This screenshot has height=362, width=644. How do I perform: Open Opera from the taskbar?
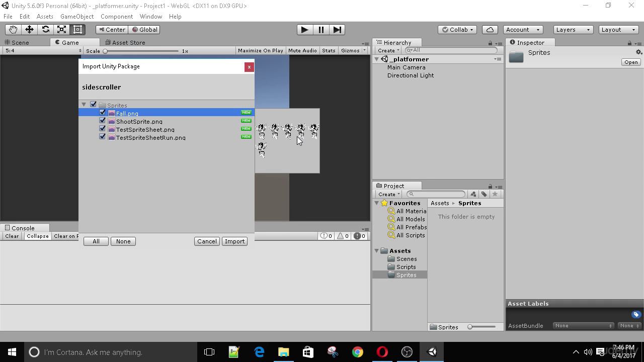coord(382,352)
